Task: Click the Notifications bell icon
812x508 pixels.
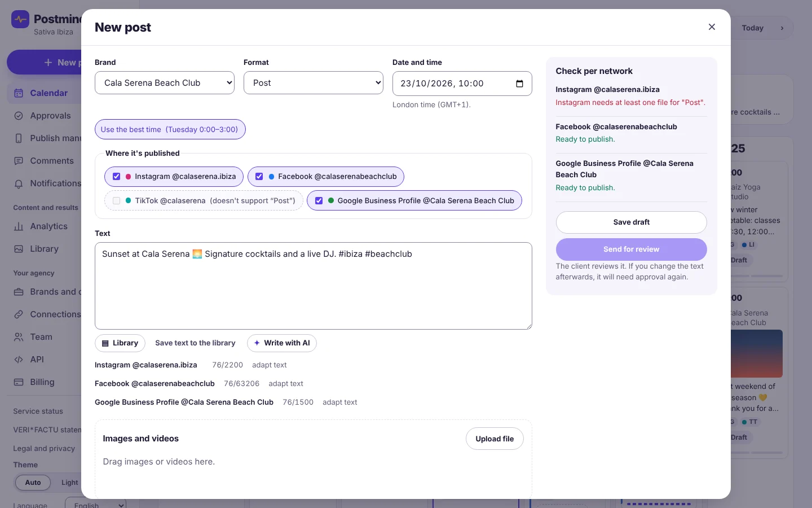Action: point(19,183)
